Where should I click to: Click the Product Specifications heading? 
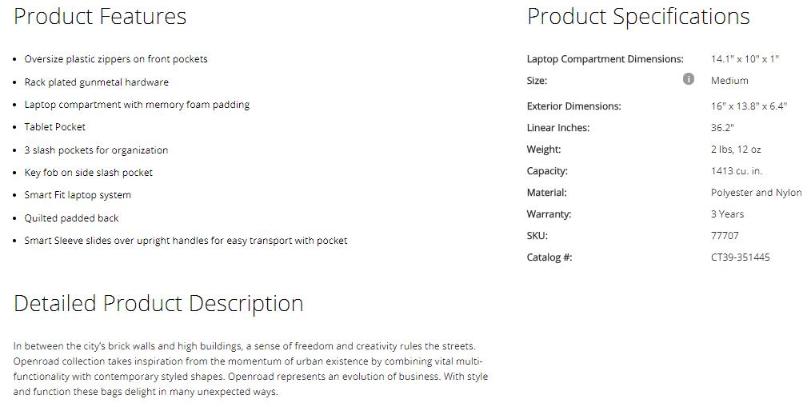638,17
